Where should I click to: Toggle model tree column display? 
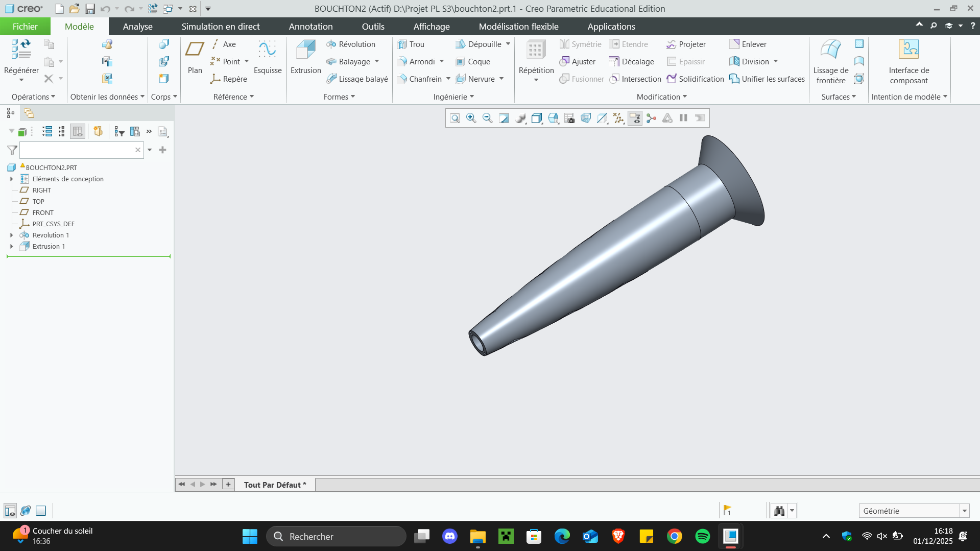click(78, 132)
